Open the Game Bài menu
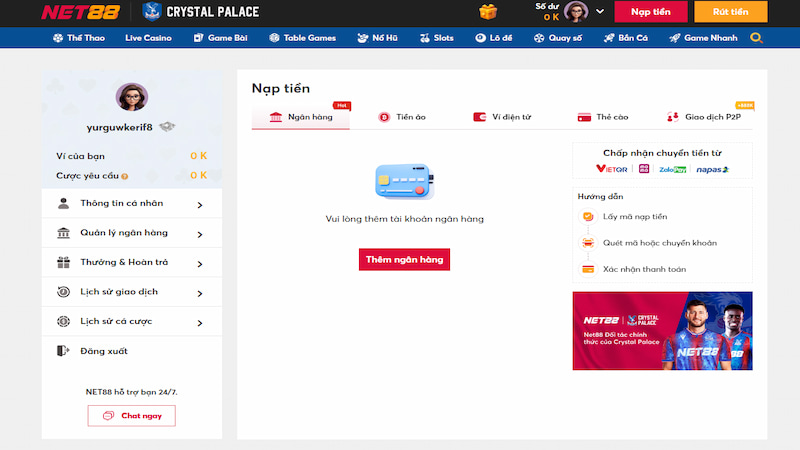 (220, 38)
